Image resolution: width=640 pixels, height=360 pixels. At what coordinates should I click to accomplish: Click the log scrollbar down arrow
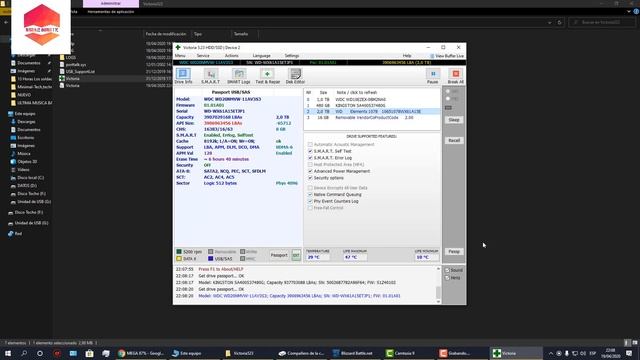pyautogui.click(x=438, y=302)
